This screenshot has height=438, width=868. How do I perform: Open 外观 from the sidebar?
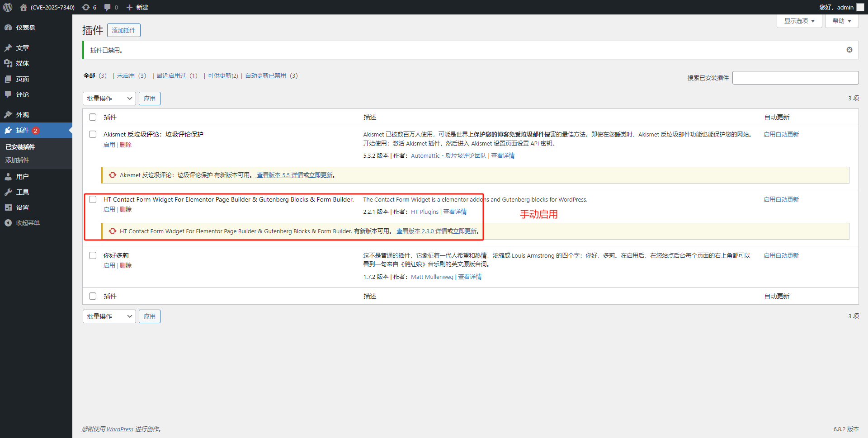click(x=22, y=114)
